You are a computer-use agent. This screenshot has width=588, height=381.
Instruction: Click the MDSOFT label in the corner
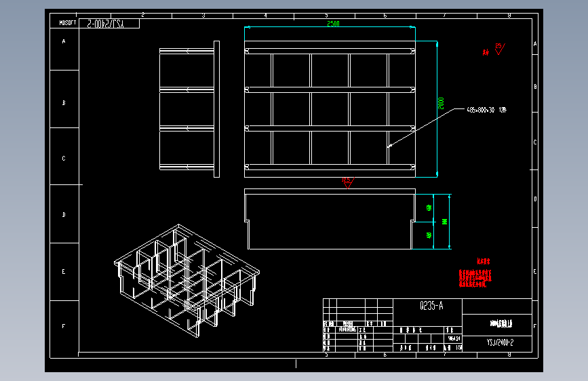point(68,23)
